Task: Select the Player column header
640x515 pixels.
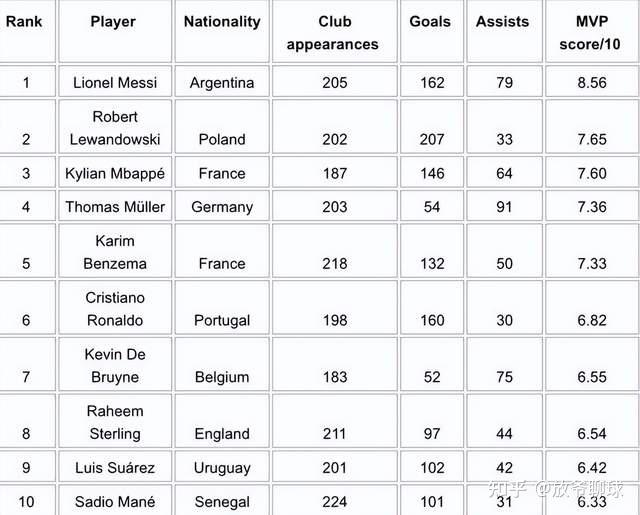Action: pyautogui.click(x=114, y=21)
